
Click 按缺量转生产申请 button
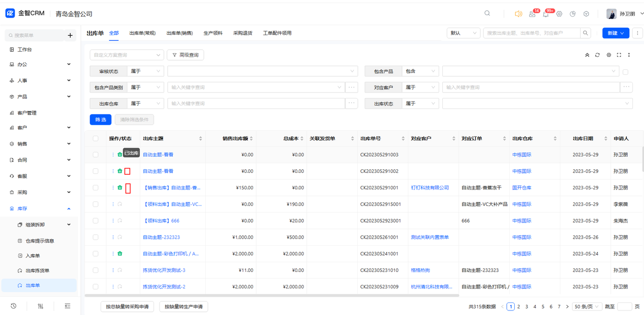click(184, 306)
